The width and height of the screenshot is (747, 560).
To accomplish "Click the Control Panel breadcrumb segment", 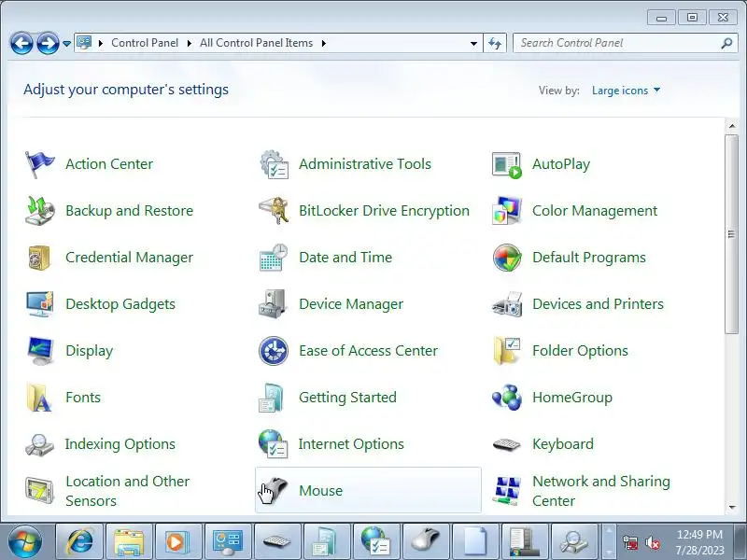I will (145, 43).
